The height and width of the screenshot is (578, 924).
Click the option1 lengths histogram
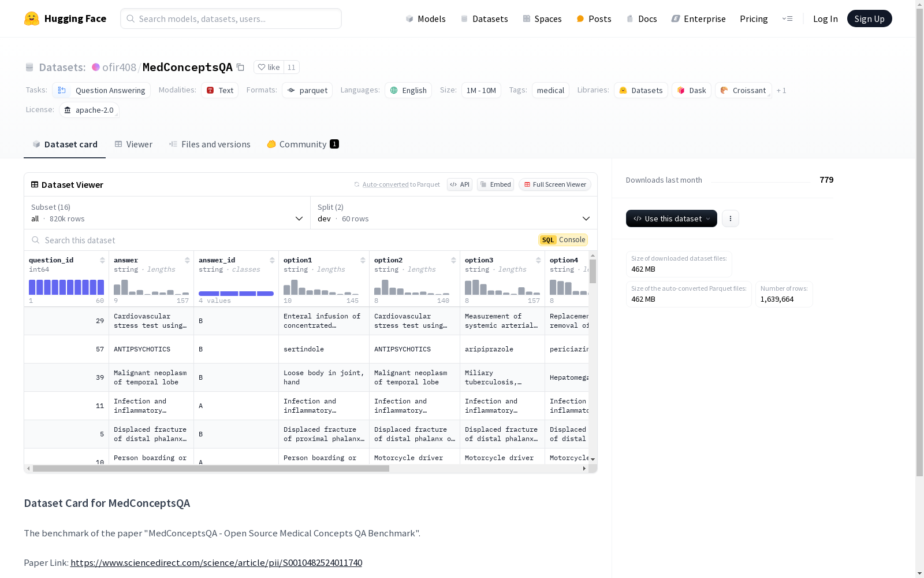(x=321, y=287)
